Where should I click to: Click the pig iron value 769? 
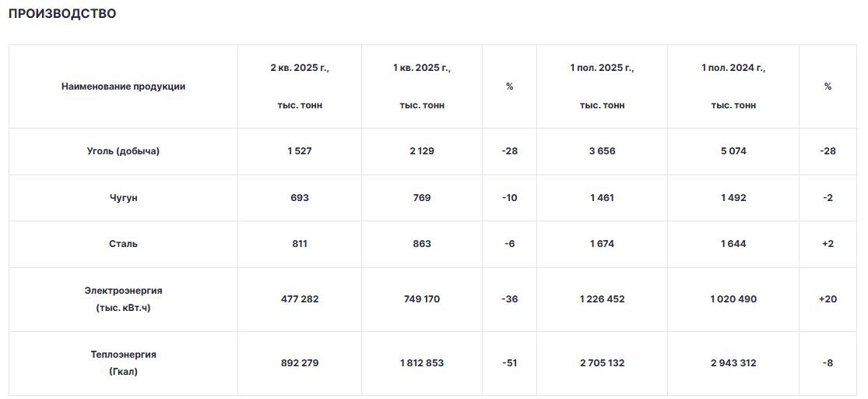[x=422, y=198]
